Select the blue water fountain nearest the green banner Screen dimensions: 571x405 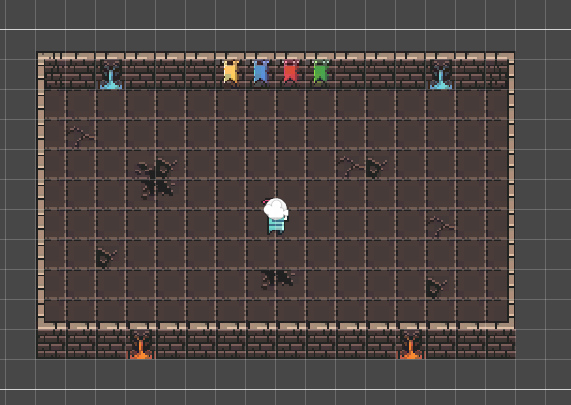click(x=441, y=75)
